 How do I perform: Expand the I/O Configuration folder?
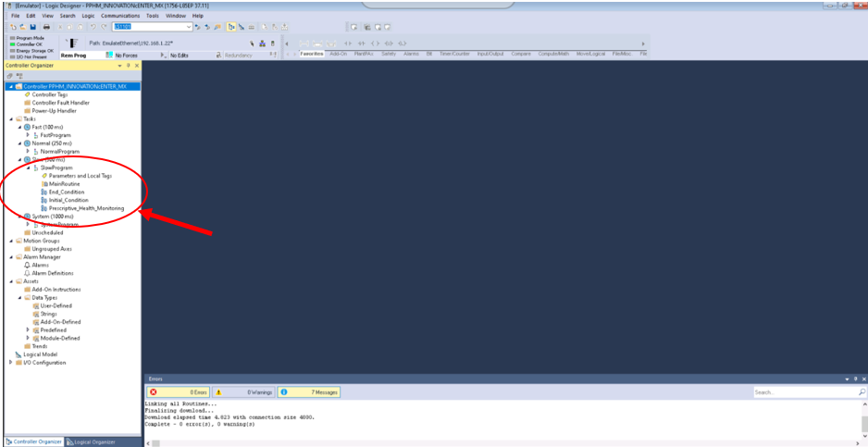pos(11,363)
